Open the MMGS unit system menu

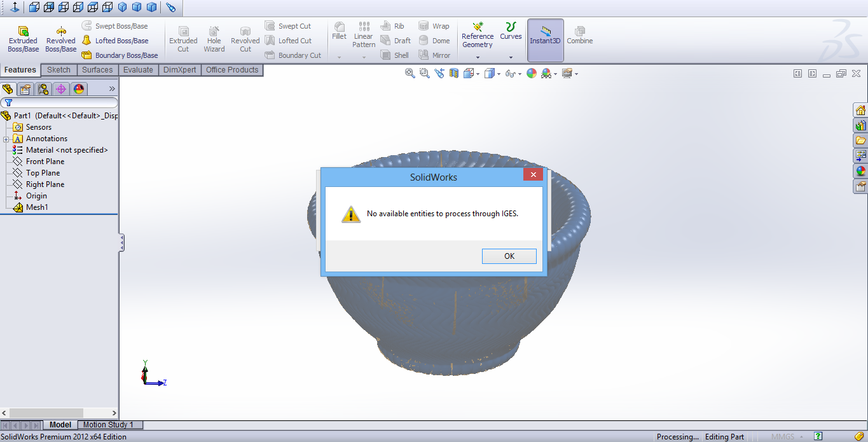[x=787, y=437]
